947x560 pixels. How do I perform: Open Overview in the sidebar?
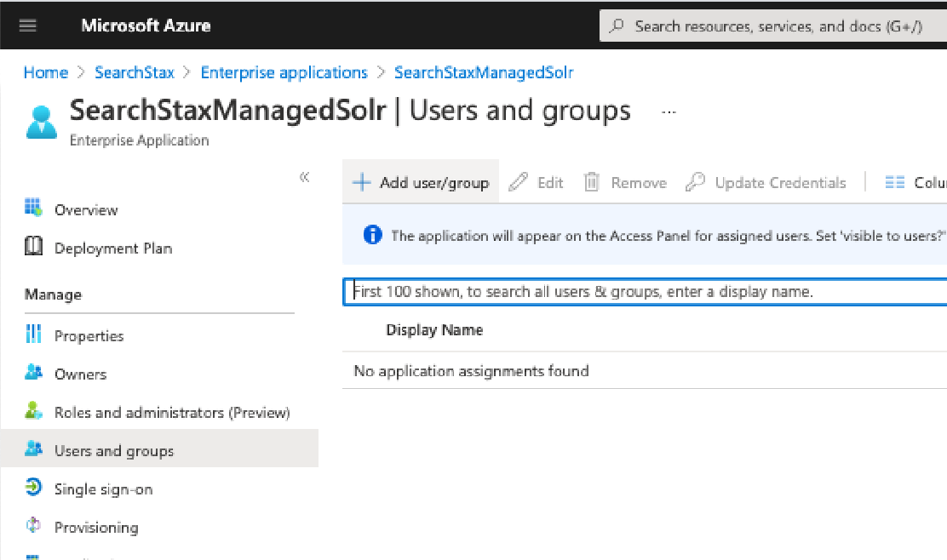[x=86, y=210]
